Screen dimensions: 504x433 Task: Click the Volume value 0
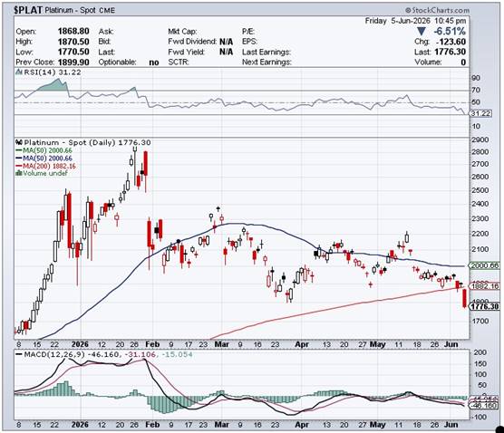click(463, 62)
